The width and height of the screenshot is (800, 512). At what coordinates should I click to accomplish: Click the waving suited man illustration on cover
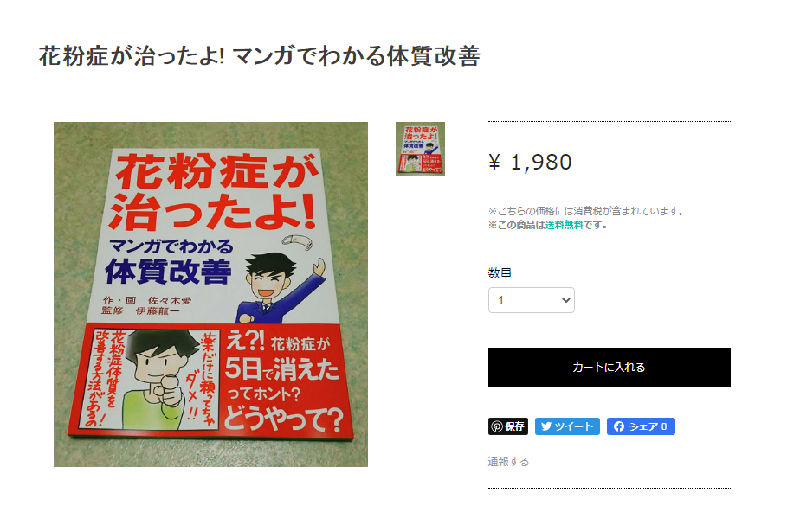(281, 287)
